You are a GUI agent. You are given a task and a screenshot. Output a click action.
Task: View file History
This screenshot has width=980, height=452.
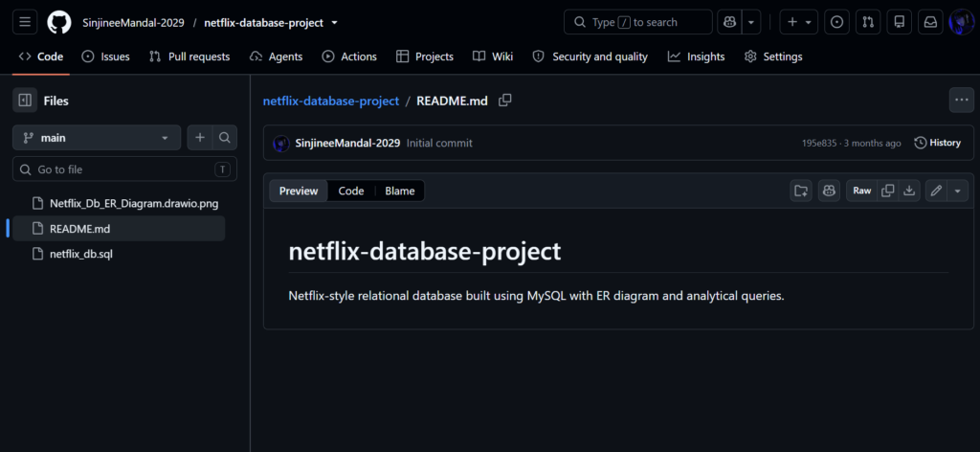point(938,143)
